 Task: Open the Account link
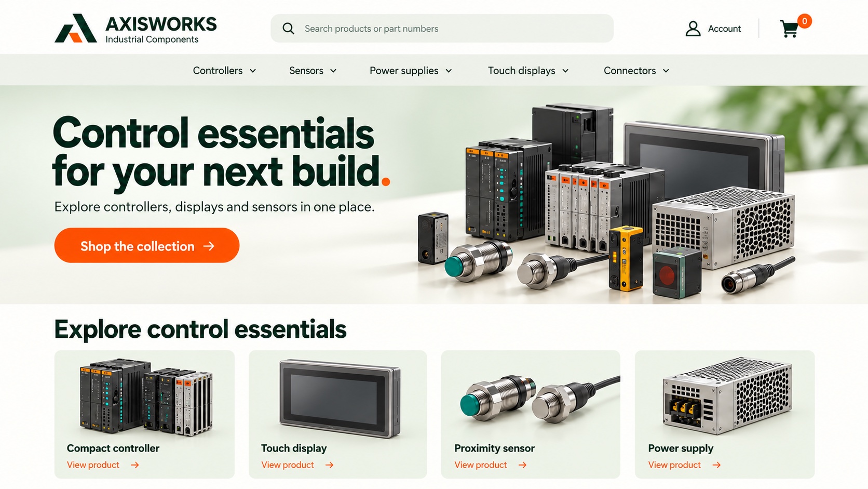(x=713, y=29)
